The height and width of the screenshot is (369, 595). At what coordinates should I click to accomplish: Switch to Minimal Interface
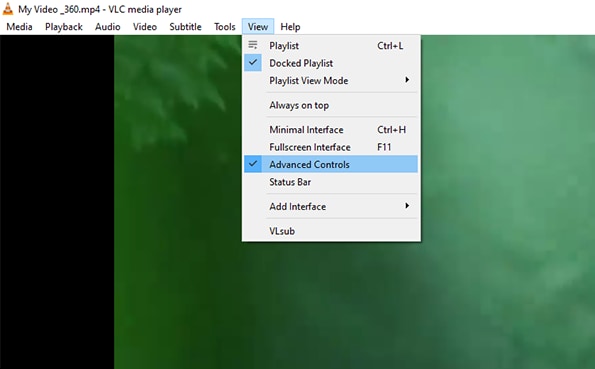click(x=331, y=129)
